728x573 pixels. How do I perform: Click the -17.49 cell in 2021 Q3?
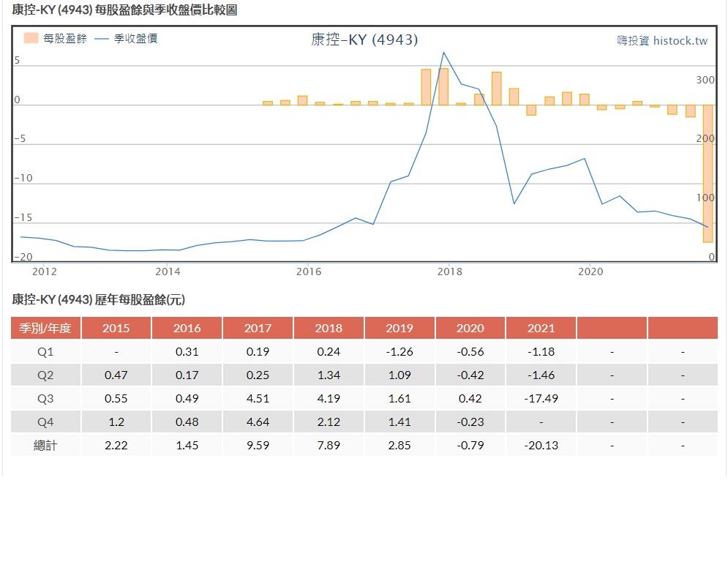coord(541,398)
